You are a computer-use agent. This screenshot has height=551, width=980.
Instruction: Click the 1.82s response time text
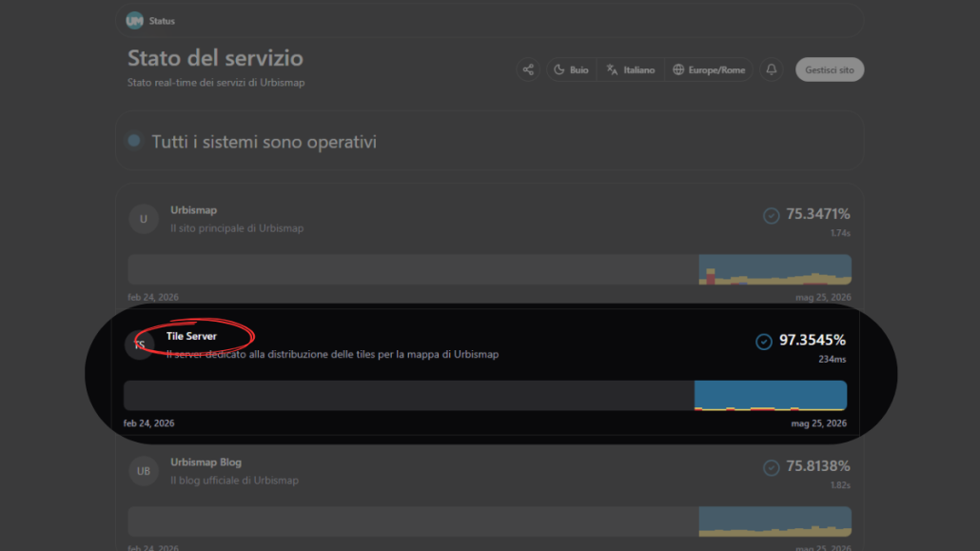click(x=840, y=484)
